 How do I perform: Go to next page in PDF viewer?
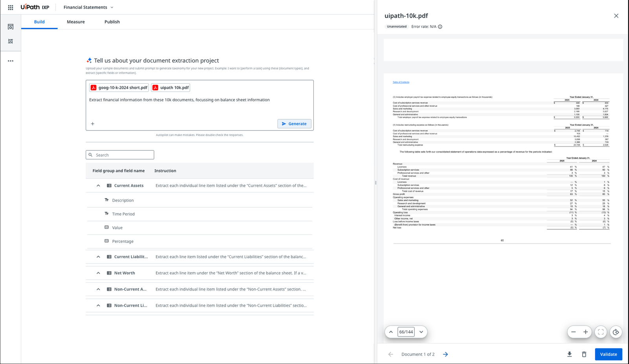coord(421,332)
